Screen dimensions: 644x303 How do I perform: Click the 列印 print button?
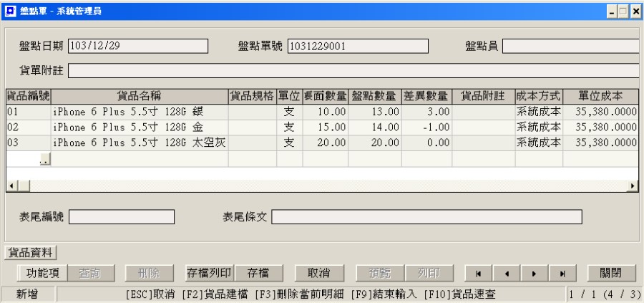pyautogui.click(x=429, y=274)
